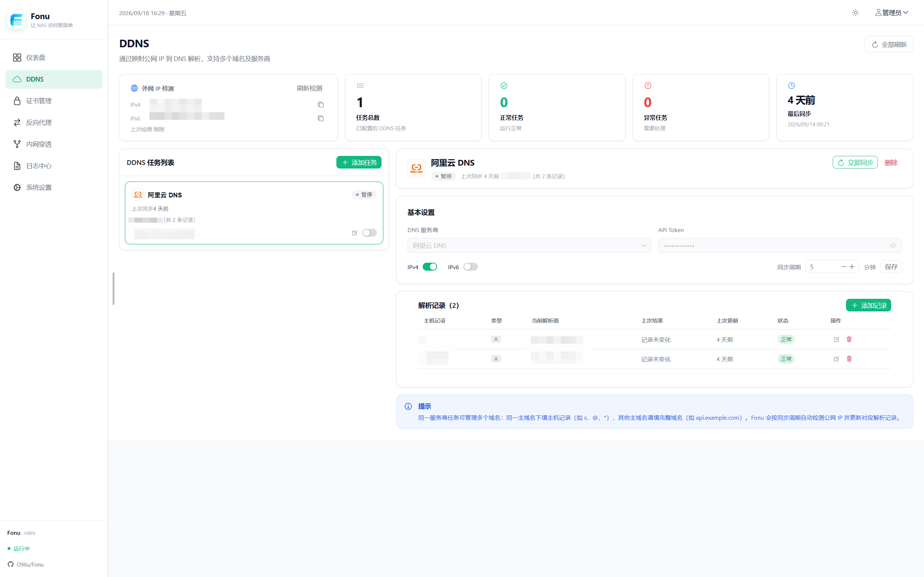Click the 正常 status badge in second record row
924x577 pixels.
pyautogui.click(x=786, y=359)
